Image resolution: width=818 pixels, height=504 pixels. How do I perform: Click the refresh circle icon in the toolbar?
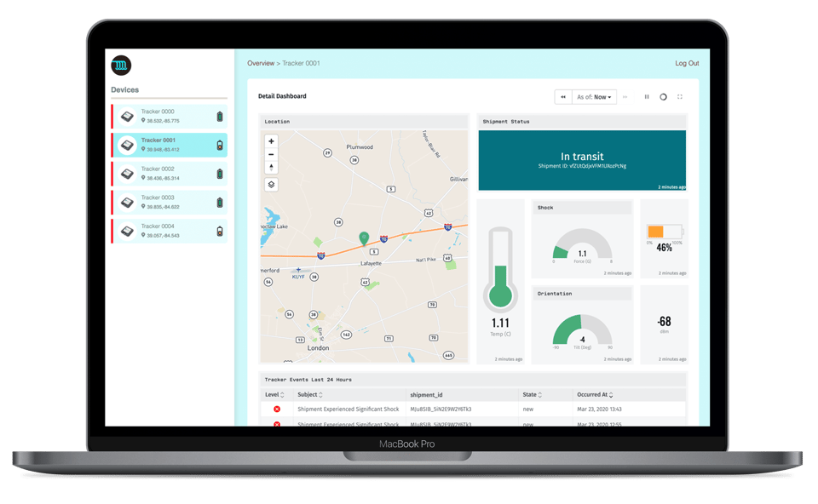click(x=664, y=96)
